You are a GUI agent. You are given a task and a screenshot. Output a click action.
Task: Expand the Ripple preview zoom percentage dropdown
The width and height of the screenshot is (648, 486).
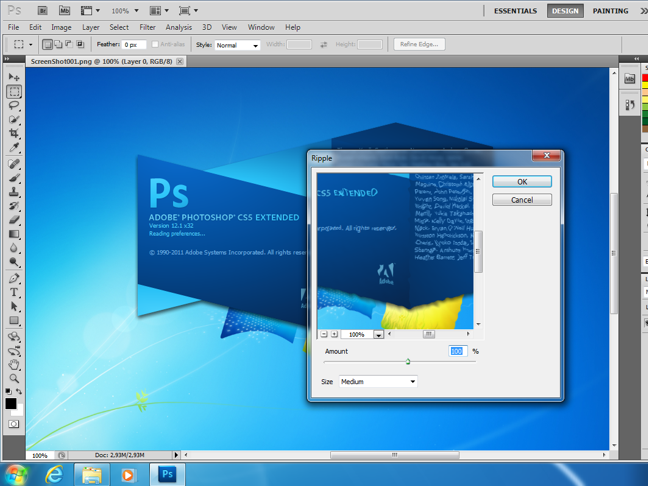click(378, 335)
